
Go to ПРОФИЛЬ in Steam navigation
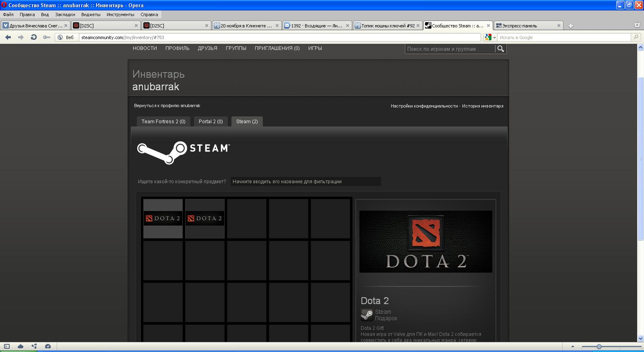click(177, 48)
